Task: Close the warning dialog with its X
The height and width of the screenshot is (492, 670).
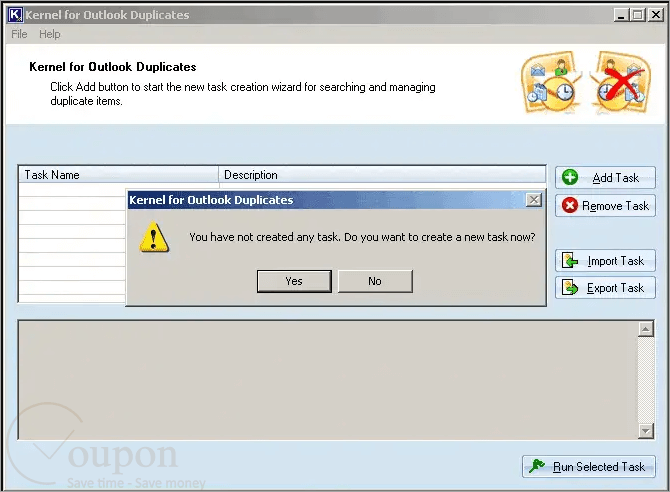Action: pos(533,200)
